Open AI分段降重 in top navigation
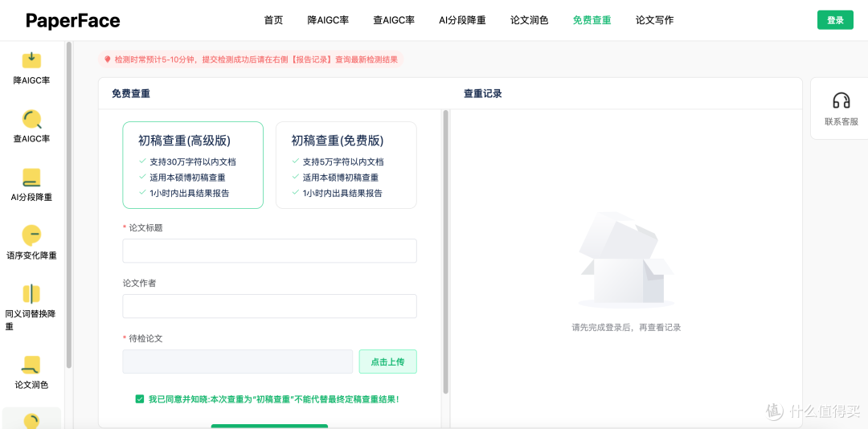868x429 pixels. (x=462, y=20)
